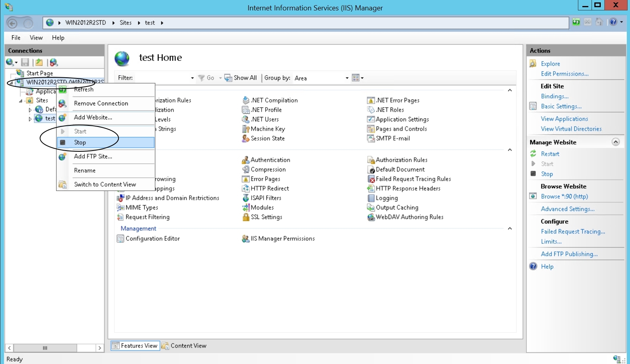The height and width of the screenshot is (364, 630).
Task: Open the Filter combo box dropdown
Action: tap(192, 78)
